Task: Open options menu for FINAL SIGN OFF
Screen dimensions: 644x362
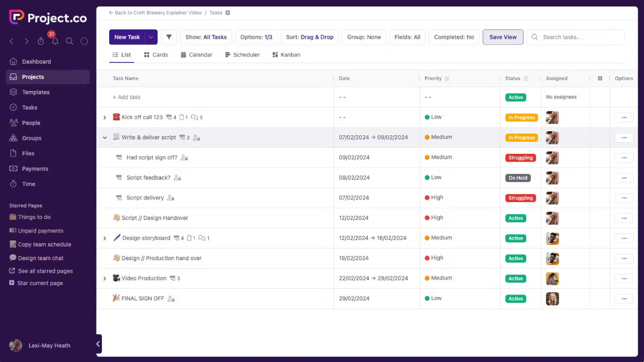Action: coord(624,299)
